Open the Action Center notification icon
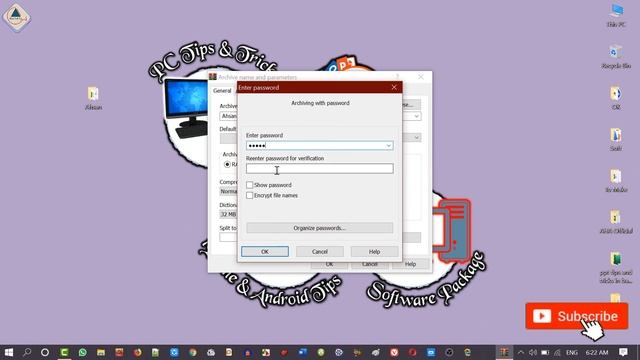 [x=623, y=352]
